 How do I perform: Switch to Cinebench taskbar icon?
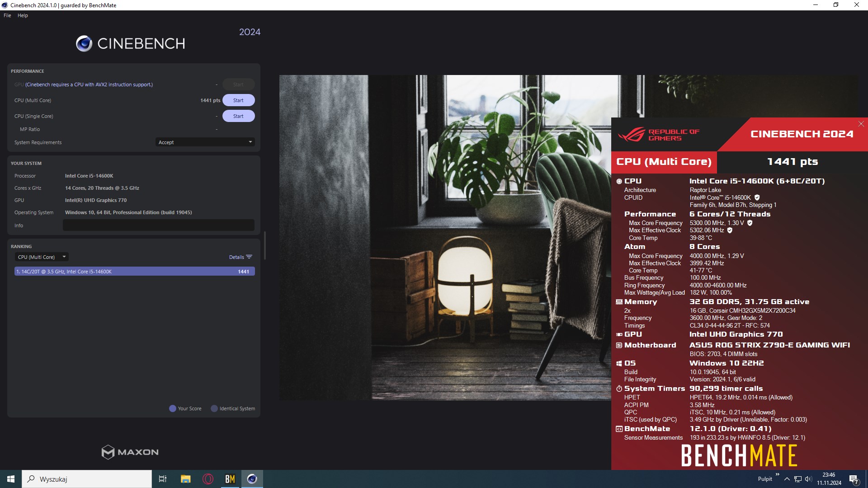252,479
